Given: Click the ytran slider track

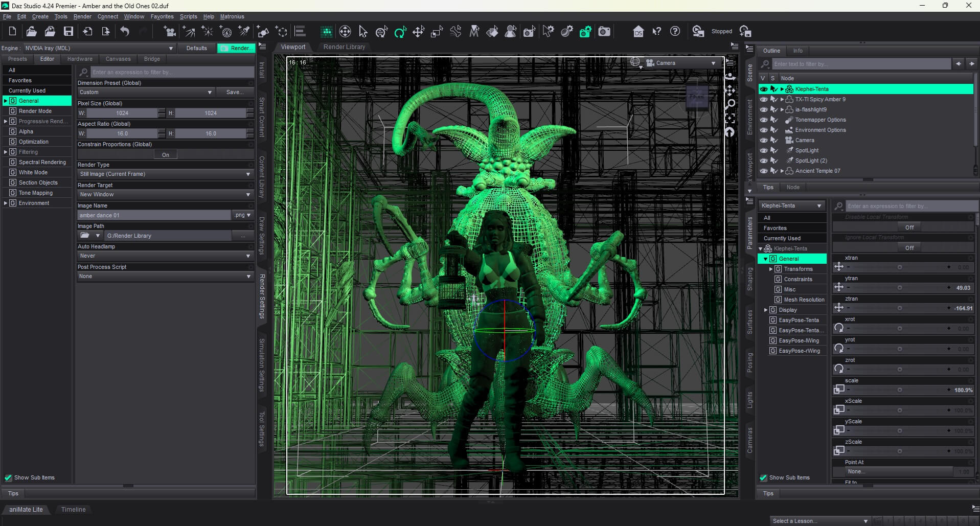Looking at the screenshot, I should (x=899, y=288).
